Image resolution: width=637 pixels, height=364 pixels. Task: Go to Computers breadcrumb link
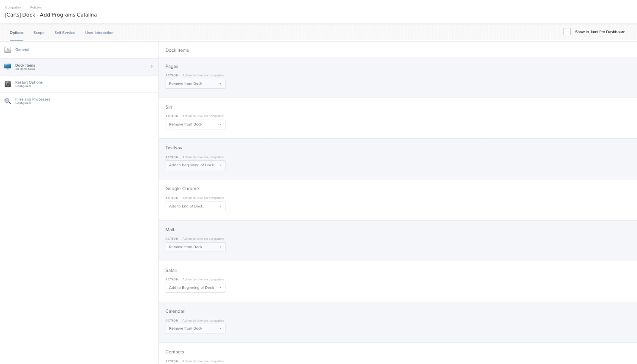coord(13,8)
